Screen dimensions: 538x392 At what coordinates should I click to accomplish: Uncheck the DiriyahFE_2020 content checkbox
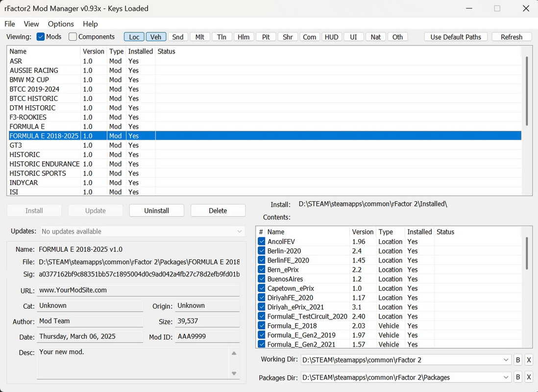click(262, 297)
